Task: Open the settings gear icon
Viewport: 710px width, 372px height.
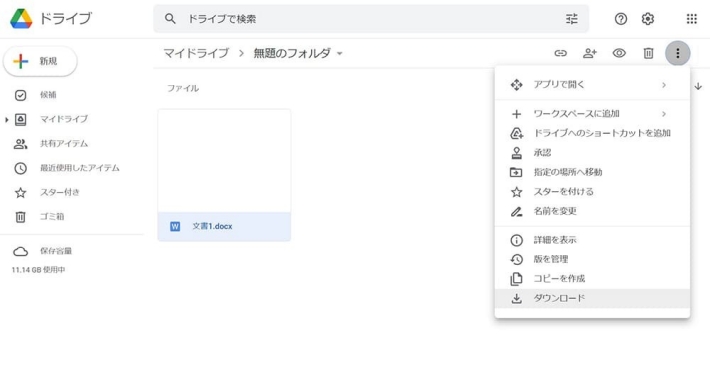Action: point(648,19)
